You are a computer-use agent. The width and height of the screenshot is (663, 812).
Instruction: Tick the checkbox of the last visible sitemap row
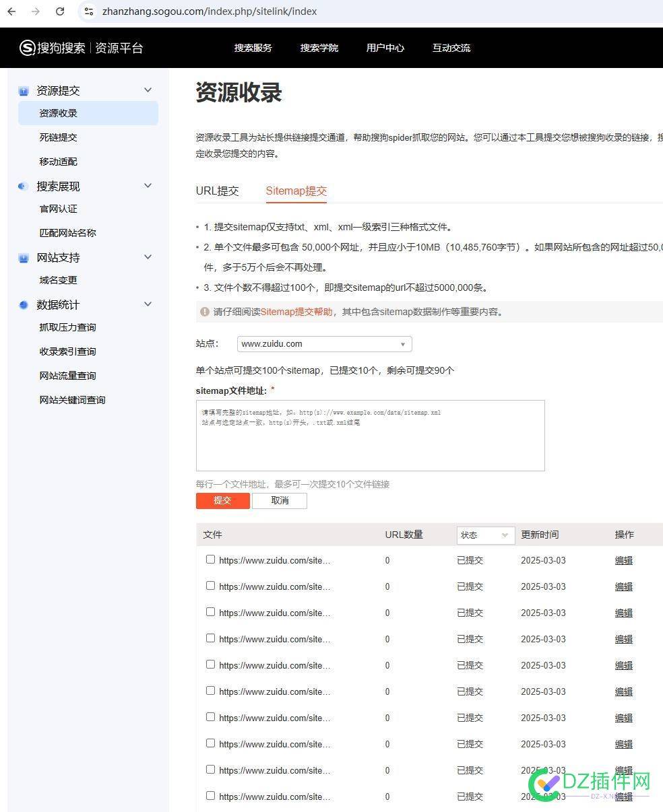pyautogui.click(x=210, y=796)
